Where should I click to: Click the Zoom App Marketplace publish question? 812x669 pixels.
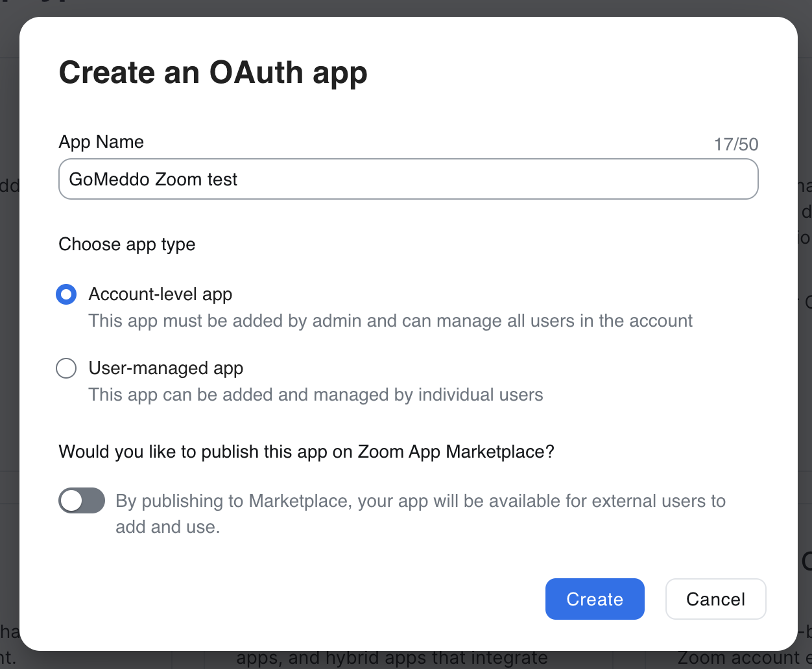point(307,452)
